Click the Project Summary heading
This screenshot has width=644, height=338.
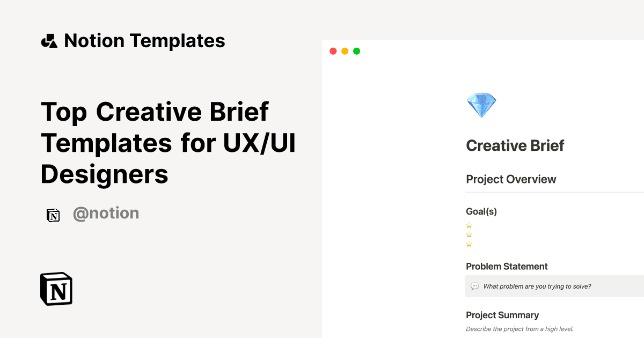502,315
